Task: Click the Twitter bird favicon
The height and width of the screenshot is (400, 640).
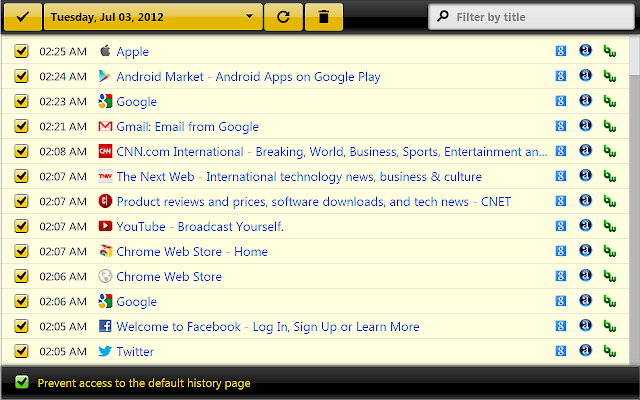Action: pos(105,351)
